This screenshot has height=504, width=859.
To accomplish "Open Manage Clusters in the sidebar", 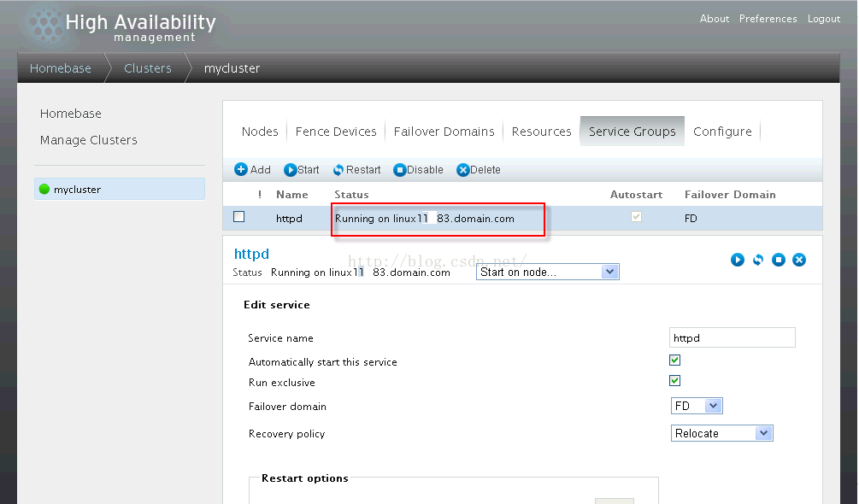I will point(89,140).
